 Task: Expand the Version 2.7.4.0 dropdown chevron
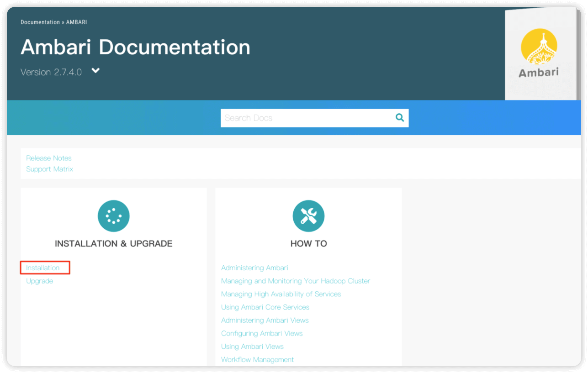(95, 71)
